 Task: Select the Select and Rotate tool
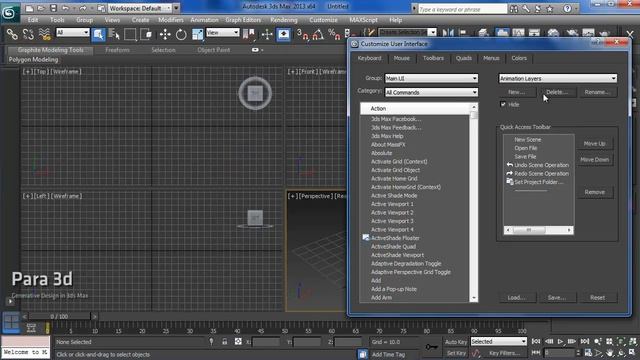[x=181, y=34]
